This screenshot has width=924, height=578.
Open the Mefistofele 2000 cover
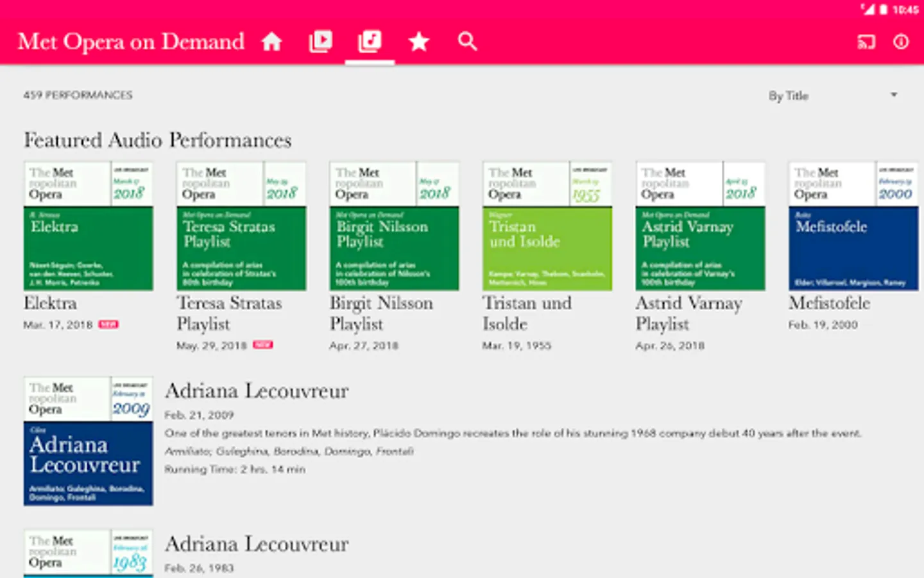coord(853,226)
